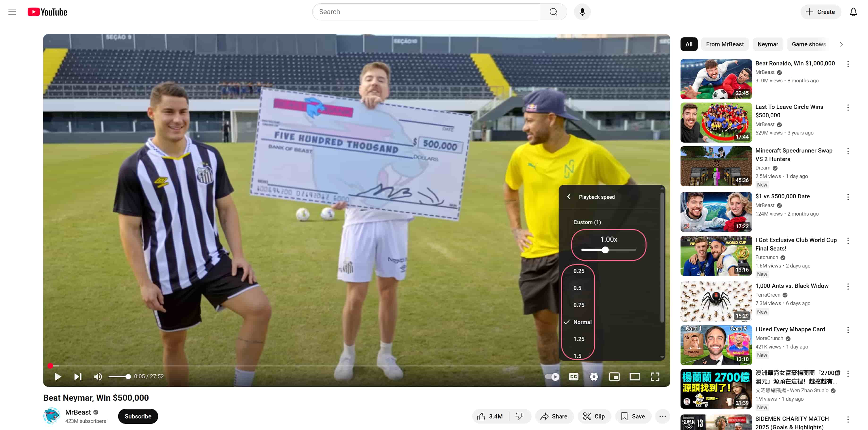Select the From MrBeast chip
Image resolution: width=868 pixels, height=430 pixels.
pos(725,44)
